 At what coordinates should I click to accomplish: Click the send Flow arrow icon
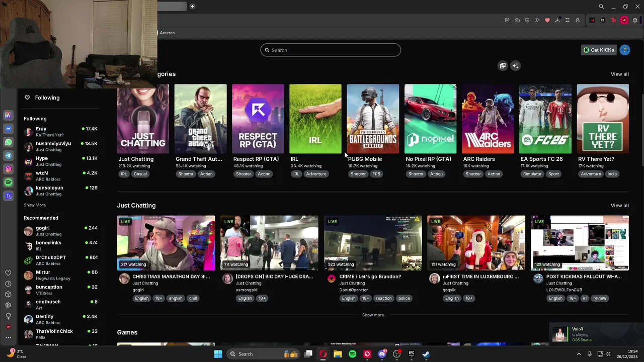pyautogui.click(x=537, y=20)
